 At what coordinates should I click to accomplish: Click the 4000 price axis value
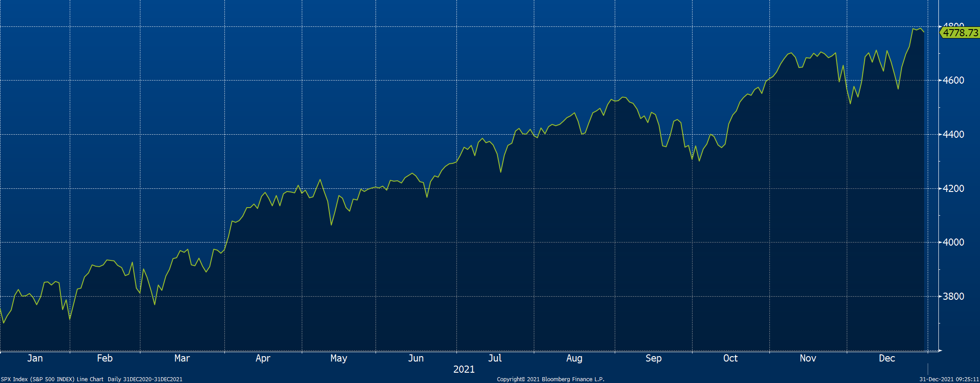pyautogui.click(x=954, y=242)
